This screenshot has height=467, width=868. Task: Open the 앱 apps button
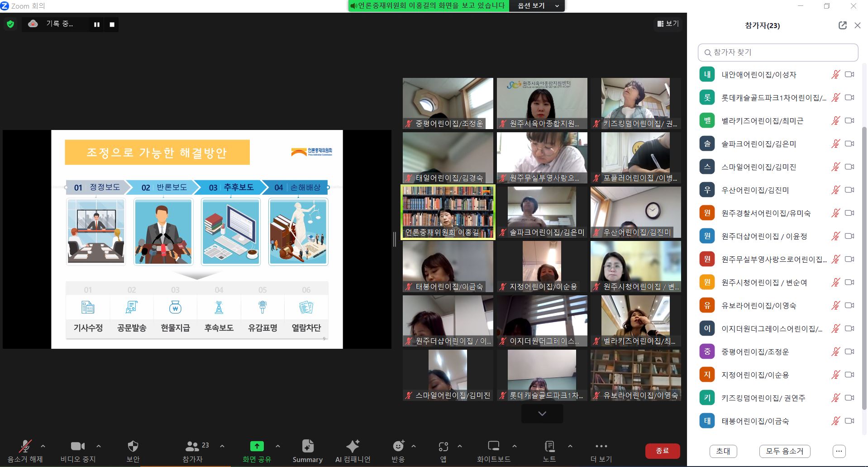click(444, 452)
